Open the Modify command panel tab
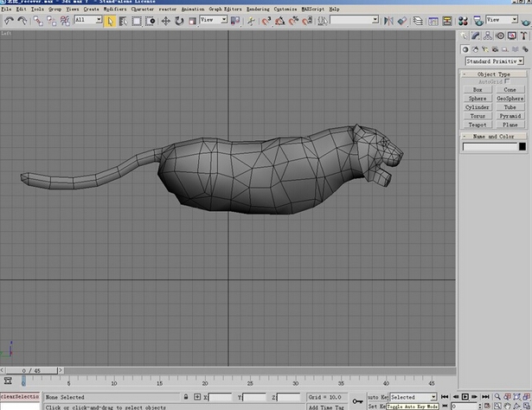532x410 pixels. 476,35
